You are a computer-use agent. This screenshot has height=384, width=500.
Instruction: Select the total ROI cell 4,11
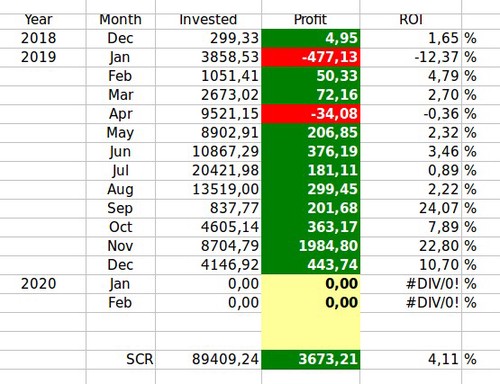tap(411, 360)
